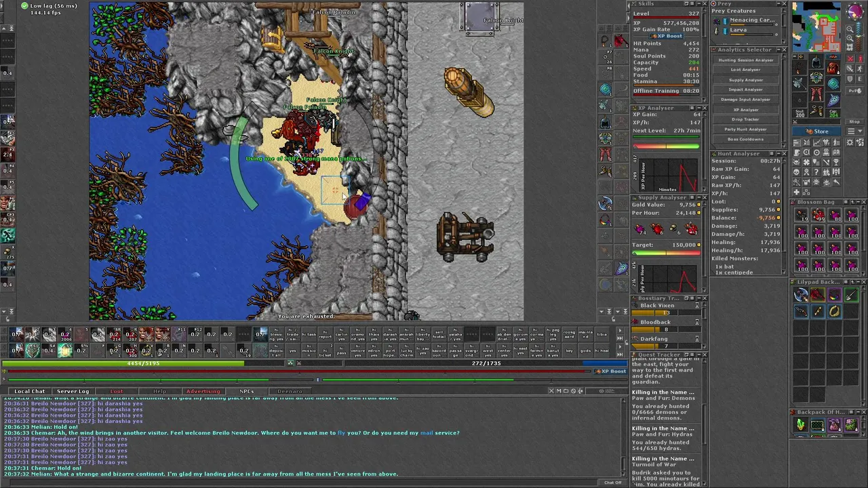The image size is (868, 488).
Task: Switch to the Server Log tab
Action: tap(73, 391)
